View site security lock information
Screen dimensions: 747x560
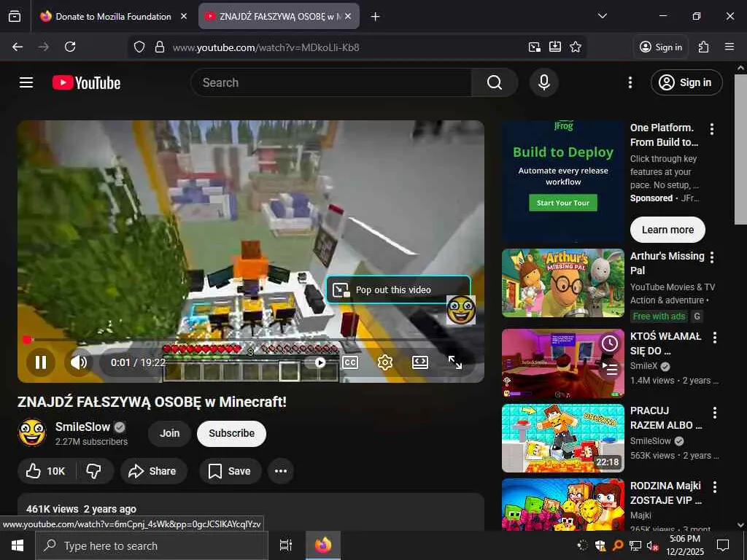click(x=160, y=47)
